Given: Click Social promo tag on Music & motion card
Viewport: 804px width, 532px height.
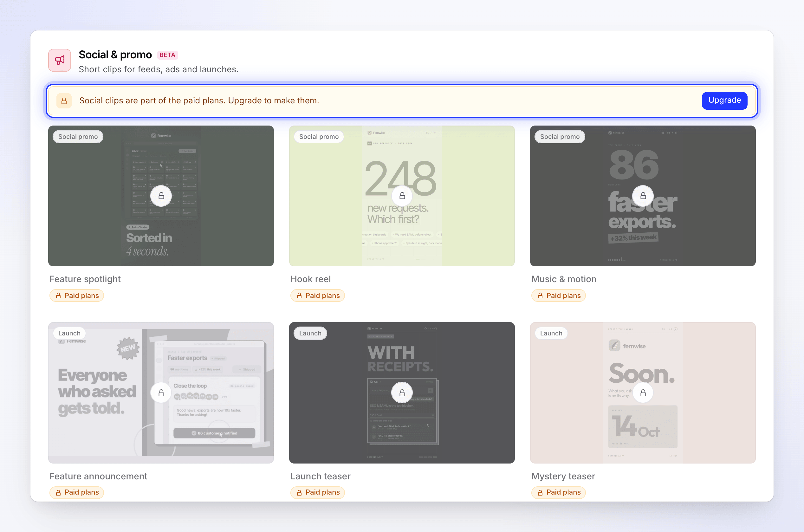Looking at the screenshot, I should [560, 137].
